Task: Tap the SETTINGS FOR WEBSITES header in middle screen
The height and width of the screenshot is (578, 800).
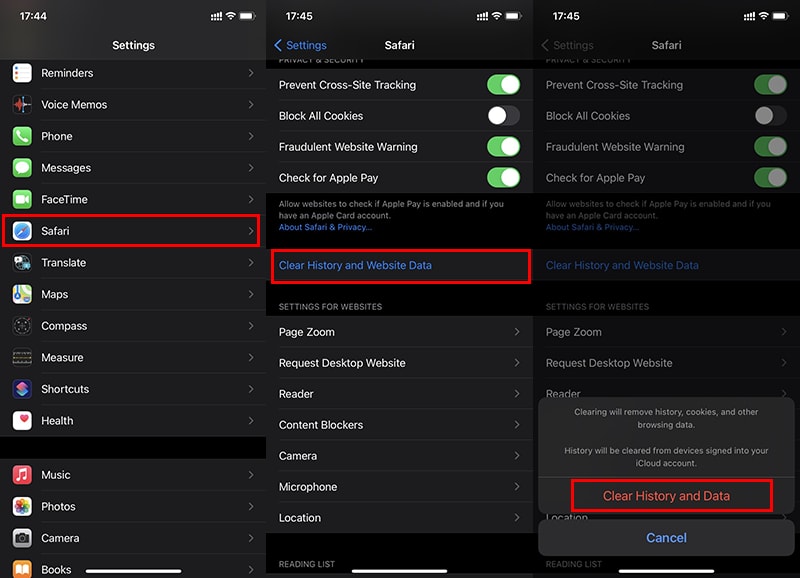Action: (330, 307)
